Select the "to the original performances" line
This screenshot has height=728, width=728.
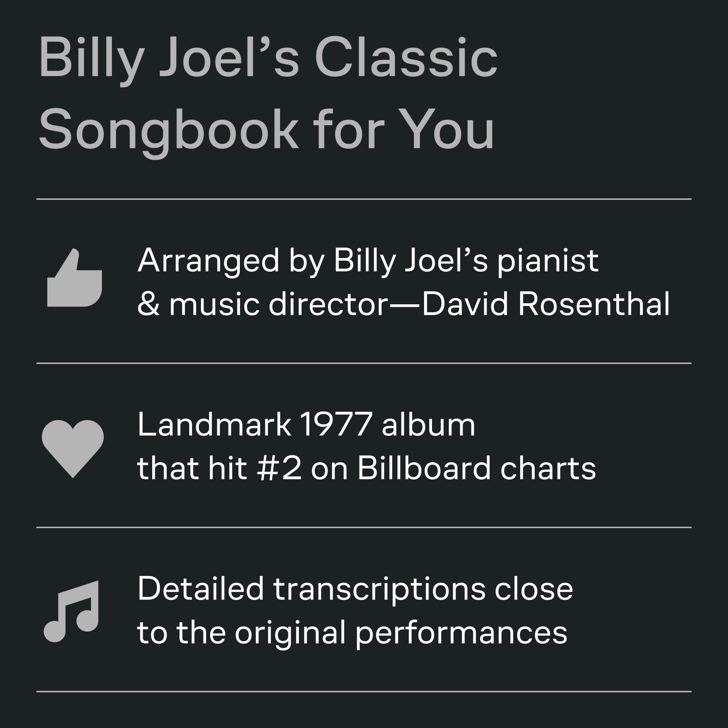pos(352,633)
